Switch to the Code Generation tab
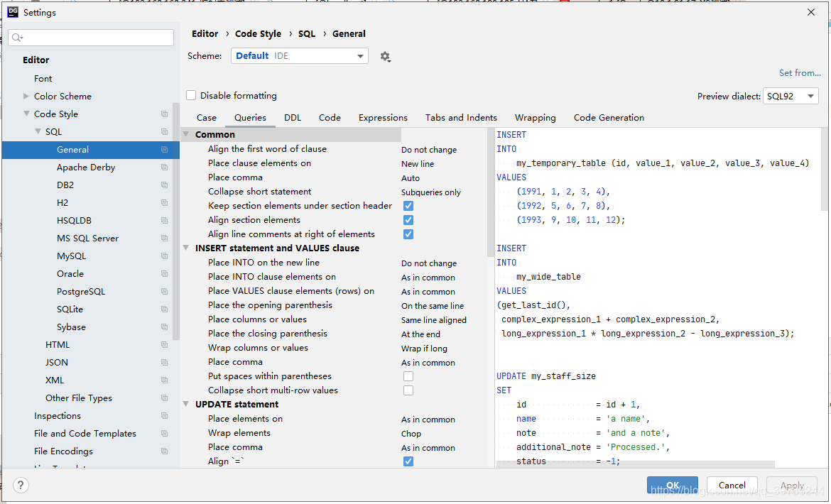 (609, 118)
